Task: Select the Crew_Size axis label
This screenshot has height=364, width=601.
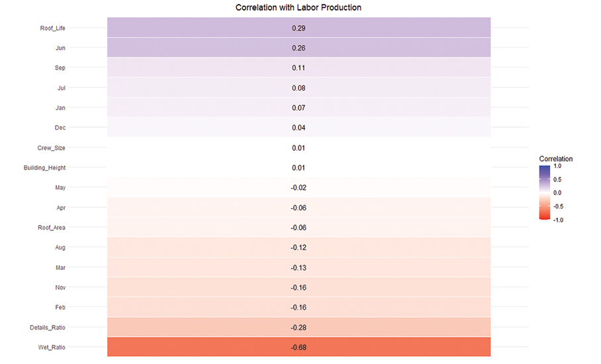Action: point(52,148)
